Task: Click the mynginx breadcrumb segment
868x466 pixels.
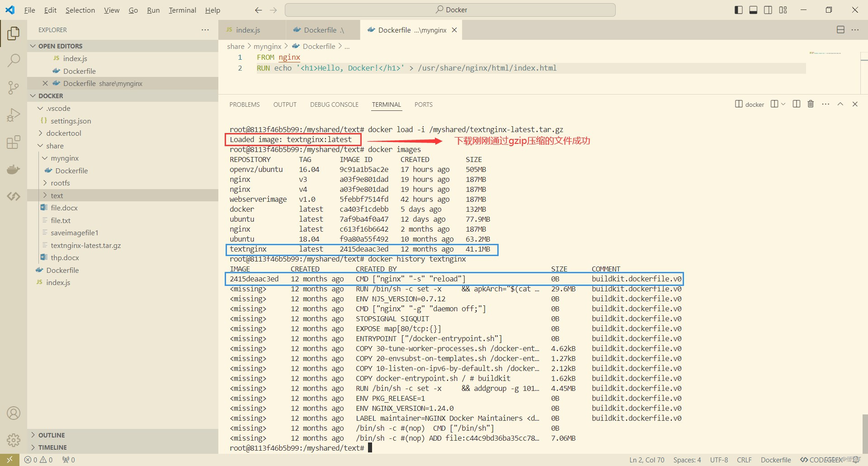Action: coord(267,46)
